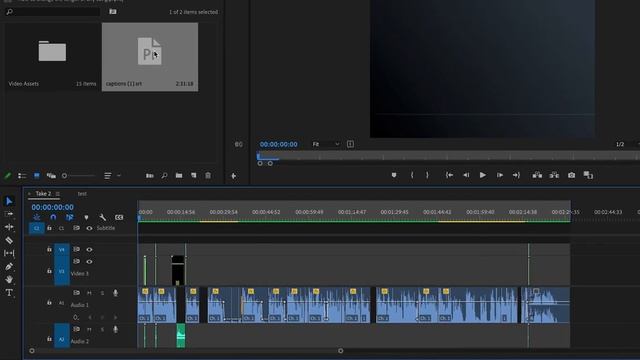Click the project panel search field
This screenshot has width=640, height=360.
coord(52,12)
